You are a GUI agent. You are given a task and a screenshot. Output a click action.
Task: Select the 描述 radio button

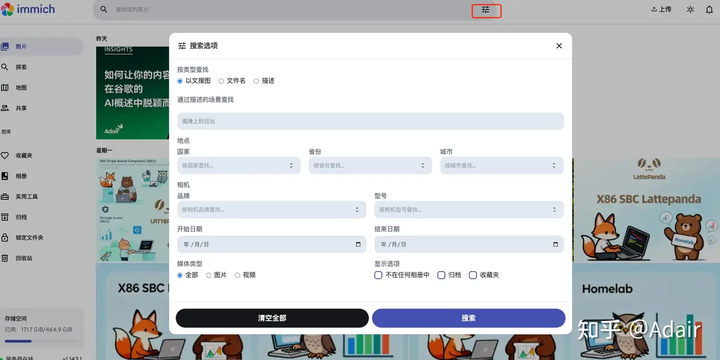coord(256,81)
